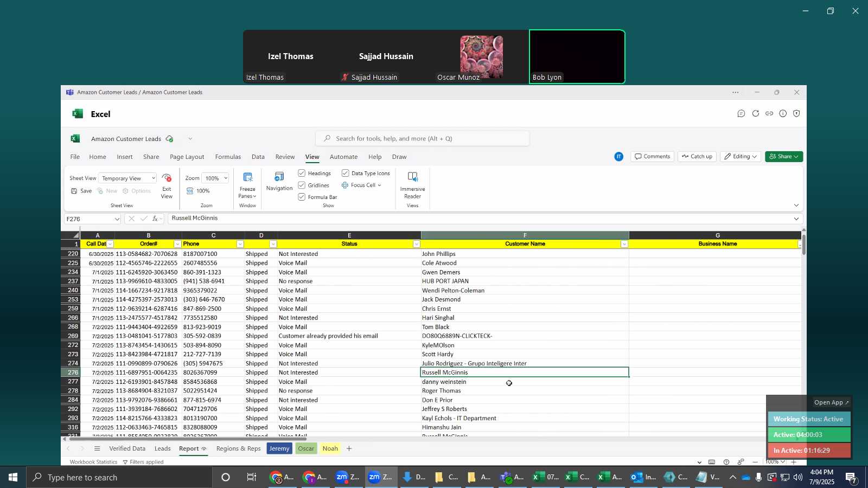Open Windows Task View

[252, 477]
